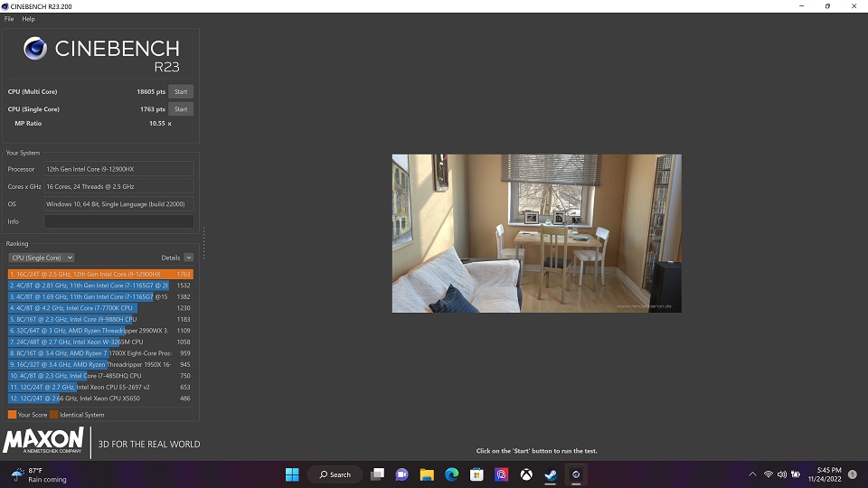Viewport: 868px width, 488px height.
Task: Click the rendered room preview image
Action: [536, 233]
